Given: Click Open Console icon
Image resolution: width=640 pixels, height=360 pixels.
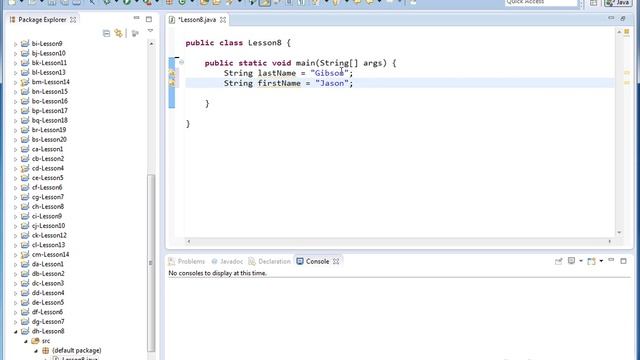Looking at the screenshot, I should pyautogui.click(x=591, y=261).
